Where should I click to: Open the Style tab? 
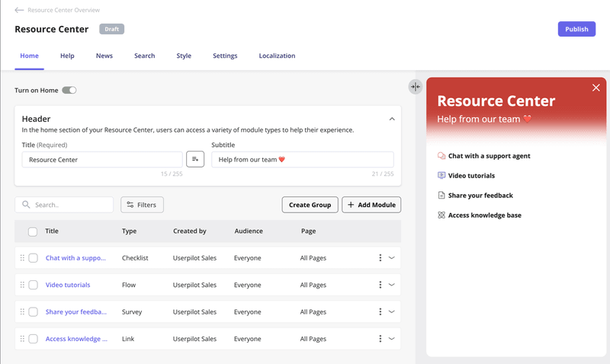point(184,56)
